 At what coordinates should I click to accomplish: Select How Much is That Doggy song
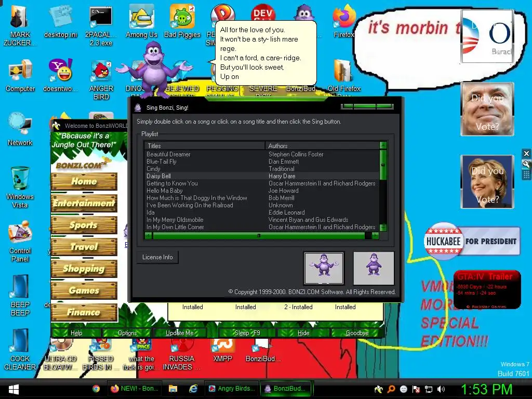pyautogui.click(x=262, y=198)
